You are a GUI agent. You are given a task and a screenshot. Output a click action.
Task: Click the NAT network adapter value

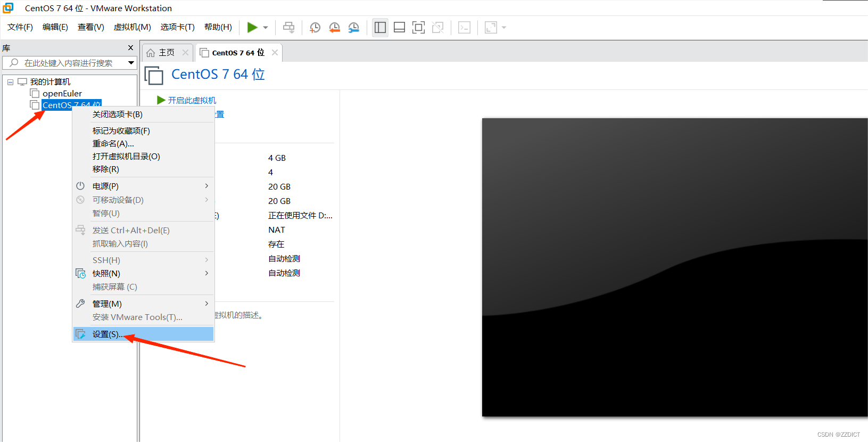click(277, 230)
